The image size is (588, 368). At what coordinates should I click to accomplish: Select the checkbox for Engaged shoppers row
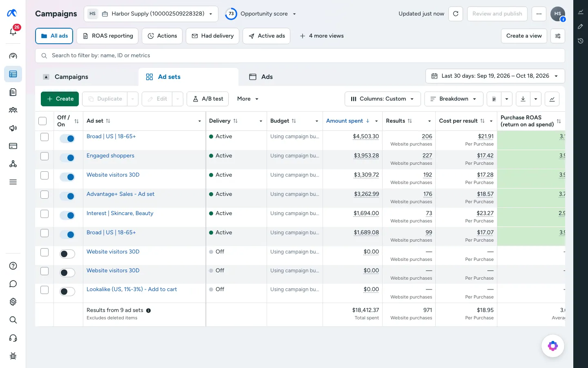coord(45,156)
